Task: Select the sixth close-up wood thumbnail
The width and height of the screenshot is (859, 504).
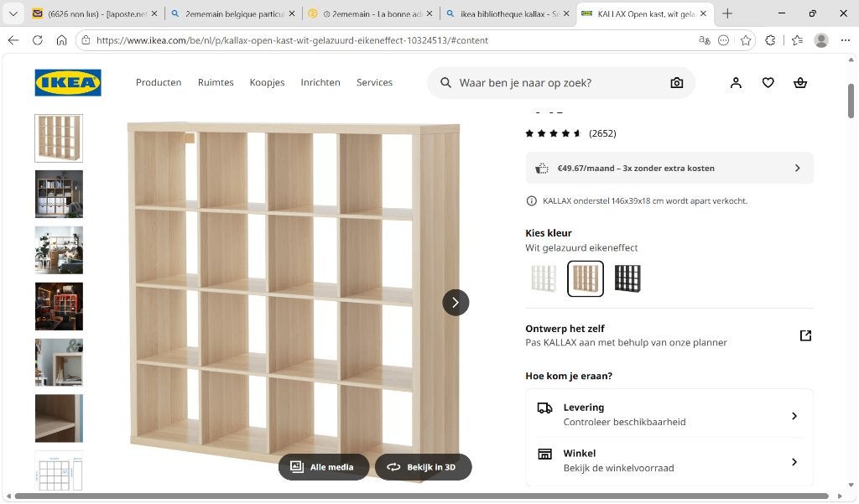Action: click(59, 418)
